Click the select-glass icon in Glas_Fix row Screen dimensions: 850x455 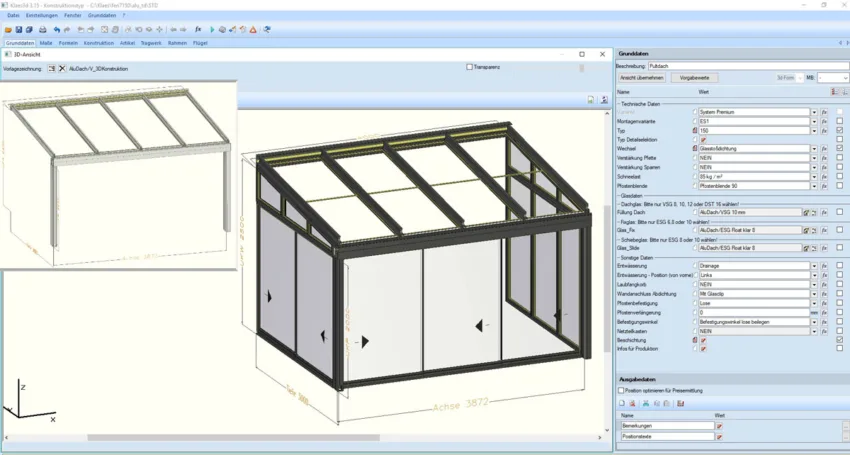(806, 230)
